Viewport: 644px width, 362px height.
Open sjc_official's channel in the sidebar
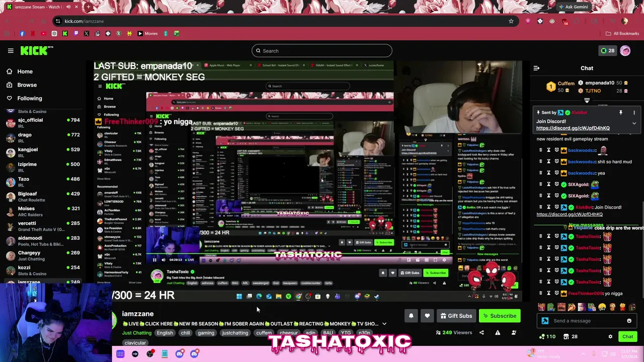pos(43,123)
